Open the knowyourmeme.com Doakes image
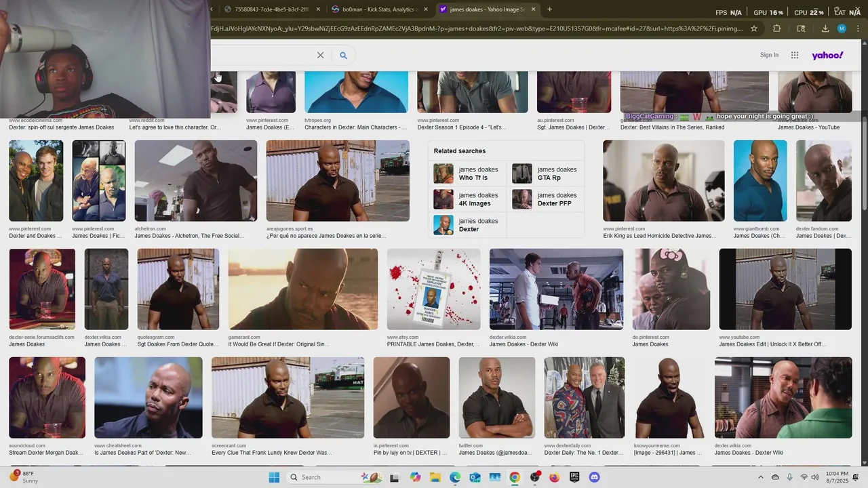Image resolution: width=868 pixels, height=488 pixels. click(x=669, y=398)
